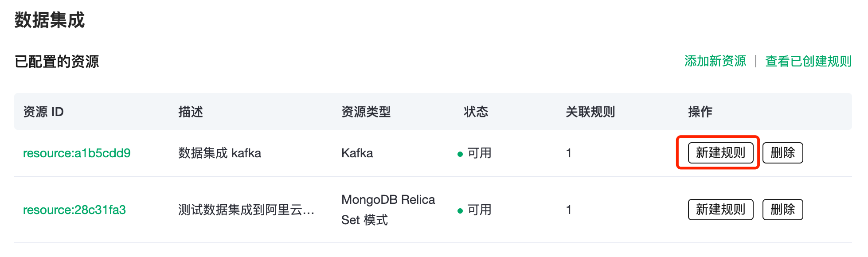Open resource:a1b5cdd9 details
Image resolution: width=868 pixels, height=257 pixels.
coord(77,153)
